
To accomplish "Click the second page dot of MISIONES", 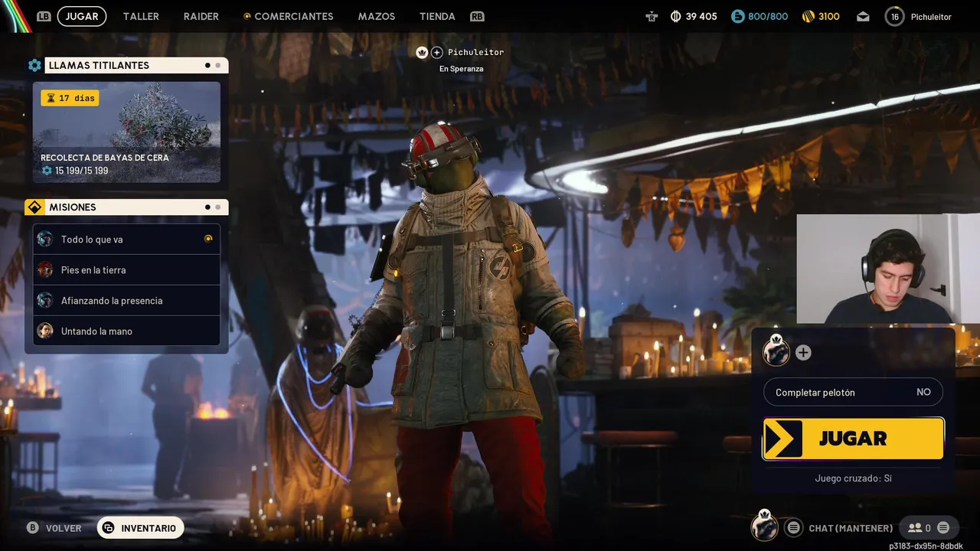I will 217,207.
